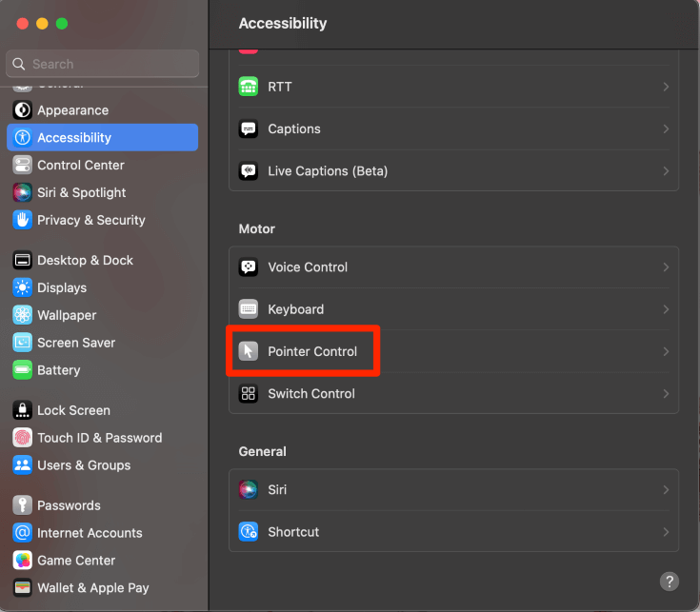The height and width of the screenshot is (612, 700).
Task: Click the Switch Control grid icon
Action: coord(249,393)
